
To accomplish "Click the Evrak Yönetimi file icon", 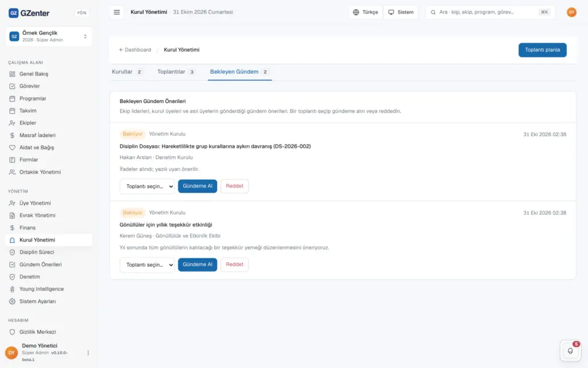I will click(x=12, y=215).
